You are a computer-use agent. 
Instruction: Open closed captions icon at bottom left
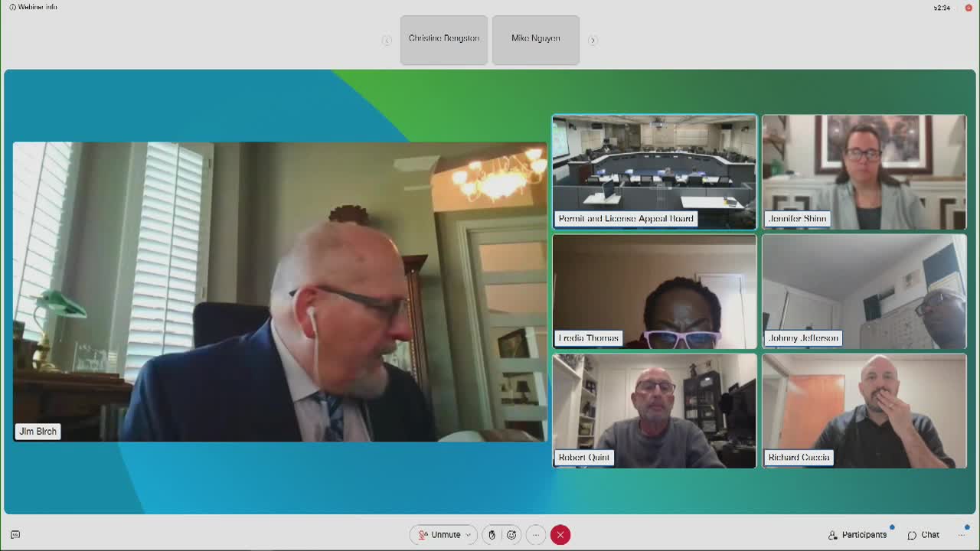(x=15, y=535)
